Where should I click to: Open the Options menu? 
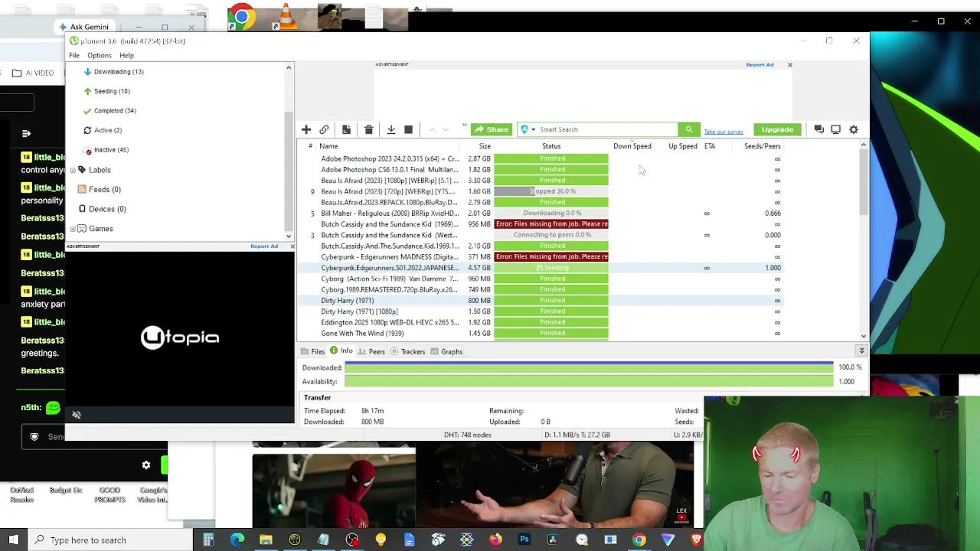pos(100,55)
